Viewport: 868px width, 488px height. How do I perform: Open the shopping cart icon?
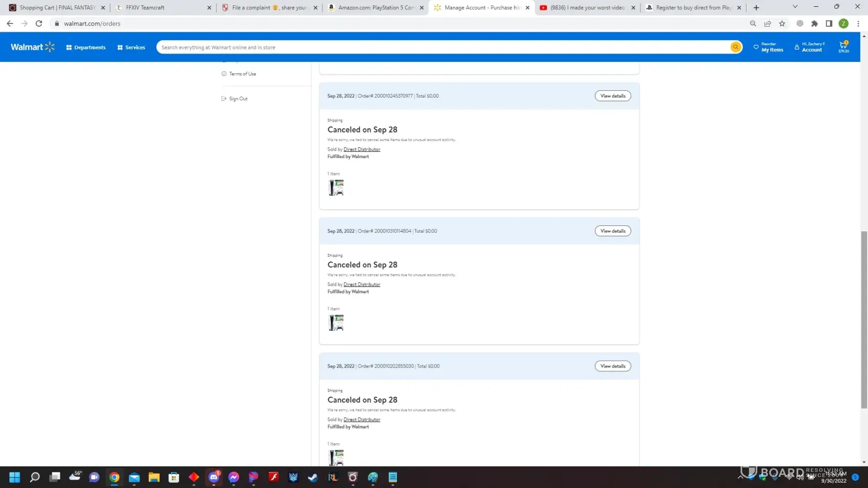[x=843, y=47]
